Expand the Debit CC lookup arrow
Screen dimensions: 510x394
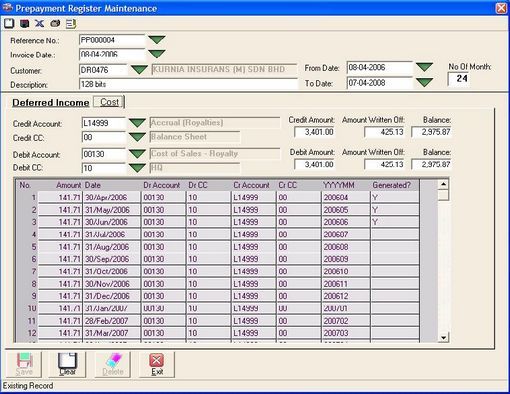point(137,168)
